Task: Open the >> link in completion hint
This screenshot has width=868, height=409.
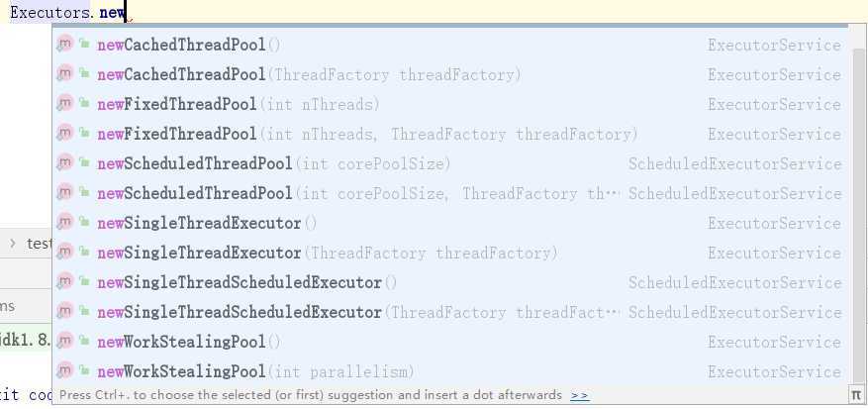Action: point(580,395)
